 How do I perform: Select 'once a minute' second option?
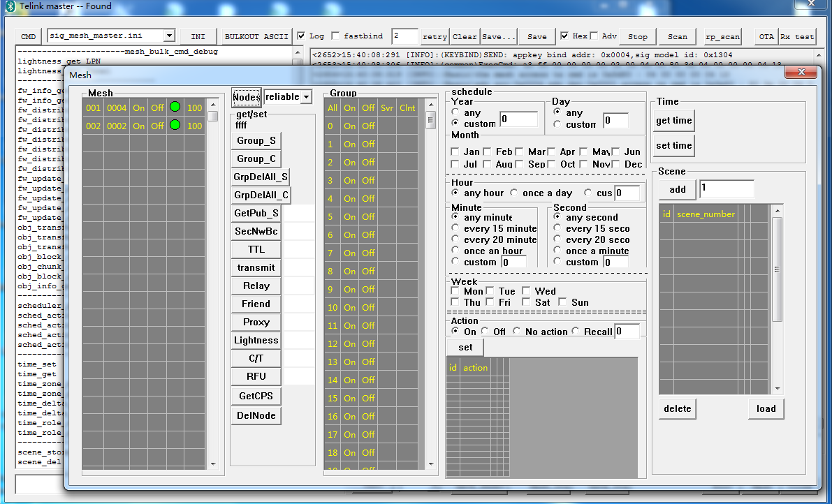pyautogui.click(x=557, y=250)
